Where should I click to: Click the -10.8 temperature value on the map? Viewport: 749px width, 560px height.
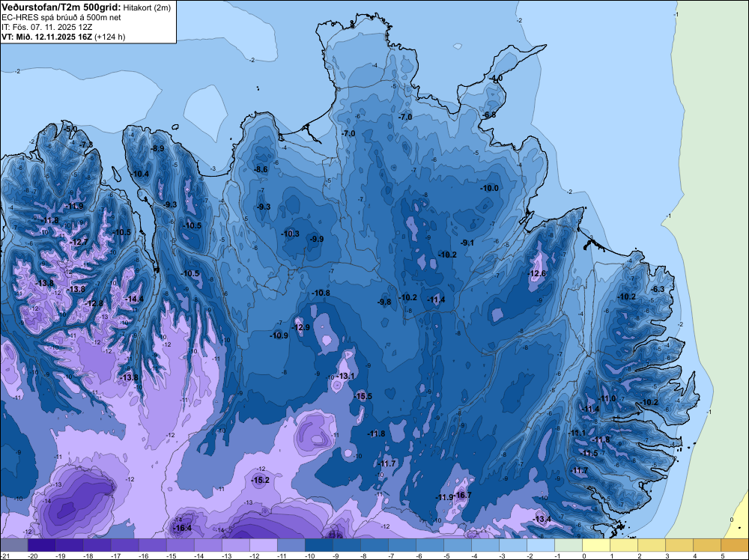pos(321,293)
